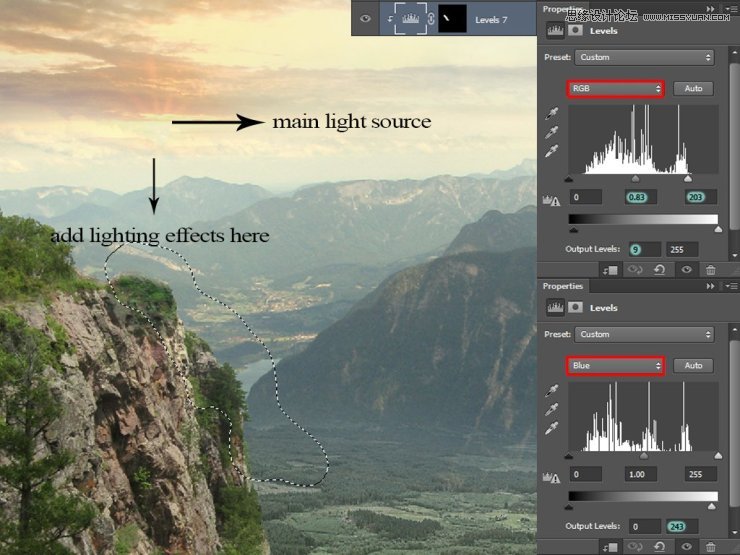Click the clip-to-layer icon in the lower panel
740x555 pixels.
click(x=609, y=546)
